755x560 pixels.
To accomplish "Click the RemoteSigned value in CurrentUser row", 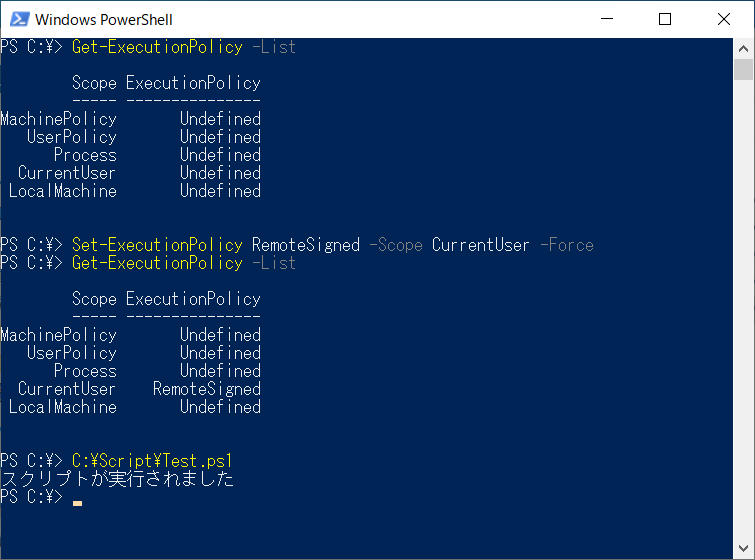I will pyautogui.click(x=207, y=389).
